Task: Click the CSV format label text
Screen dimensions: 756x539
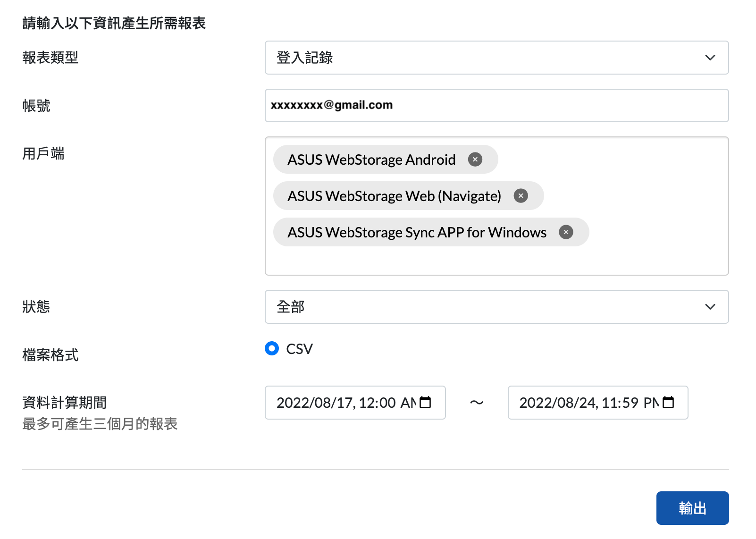Action: tap(299, 349)
